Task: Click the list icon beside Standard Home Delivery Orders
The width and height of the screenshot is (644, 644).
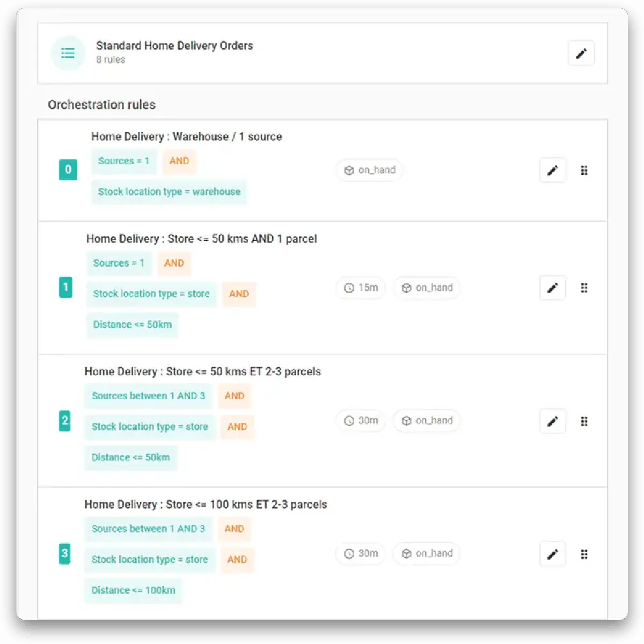Action: (x=68, y=53)
